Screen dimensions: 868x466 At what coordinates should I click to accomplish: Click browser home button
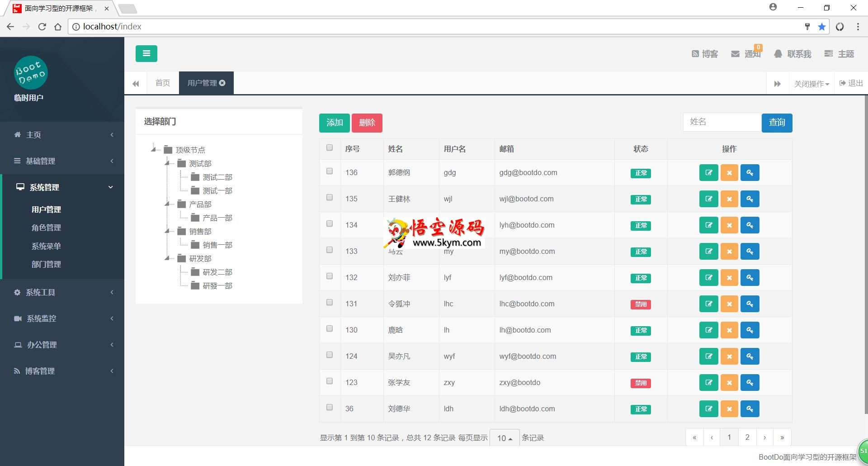point(58,27)
